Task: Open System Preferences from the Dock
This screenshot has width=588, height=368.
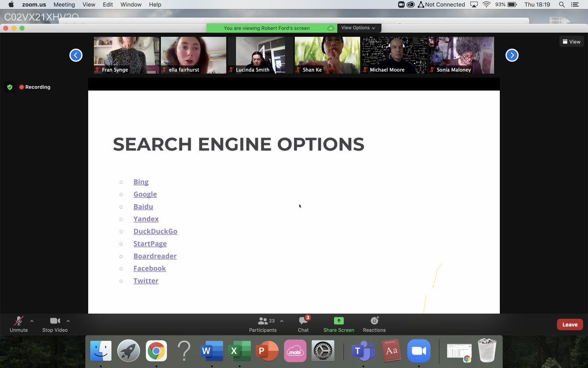Action: [x=323, y=351]
